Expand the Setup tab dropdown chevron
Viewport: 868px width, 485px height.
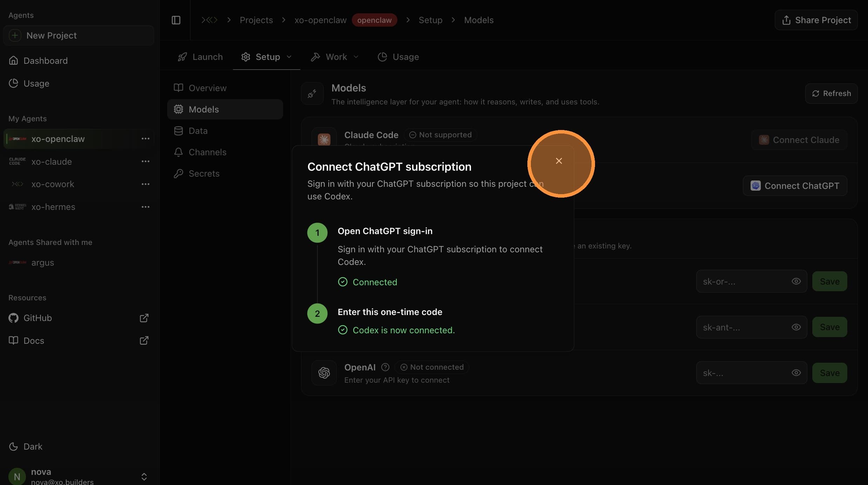click(x=289, y=57)
